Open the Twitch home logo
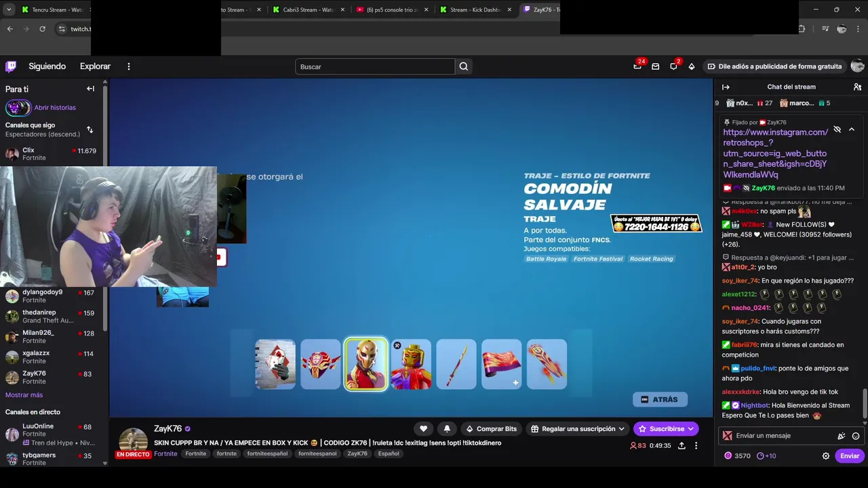The height and width of the screenshot is (488, 868). point(11,66)
